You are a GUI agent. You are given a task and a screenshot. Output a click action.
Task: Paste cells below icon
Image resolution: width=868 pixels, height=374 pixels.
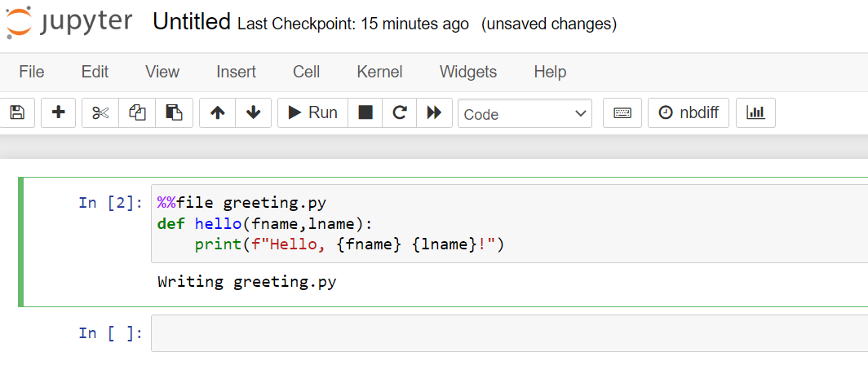coord(175,113)
